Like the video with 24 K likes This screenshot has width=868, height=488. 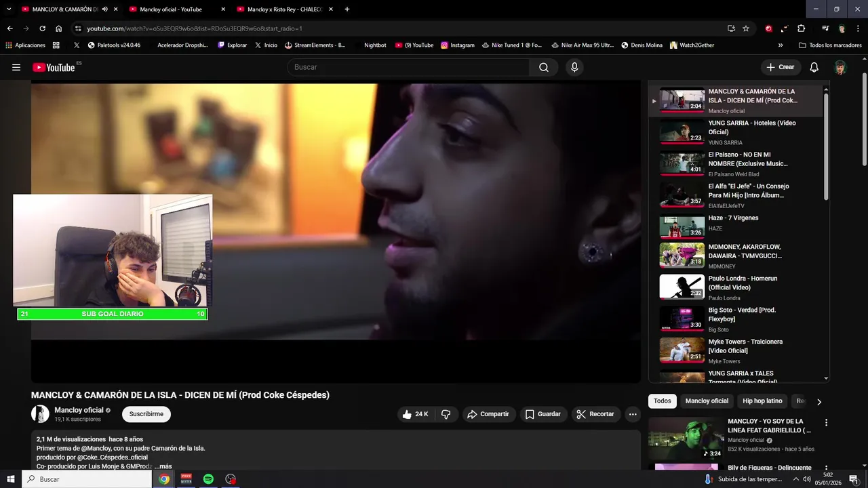[x=415, y=414]
